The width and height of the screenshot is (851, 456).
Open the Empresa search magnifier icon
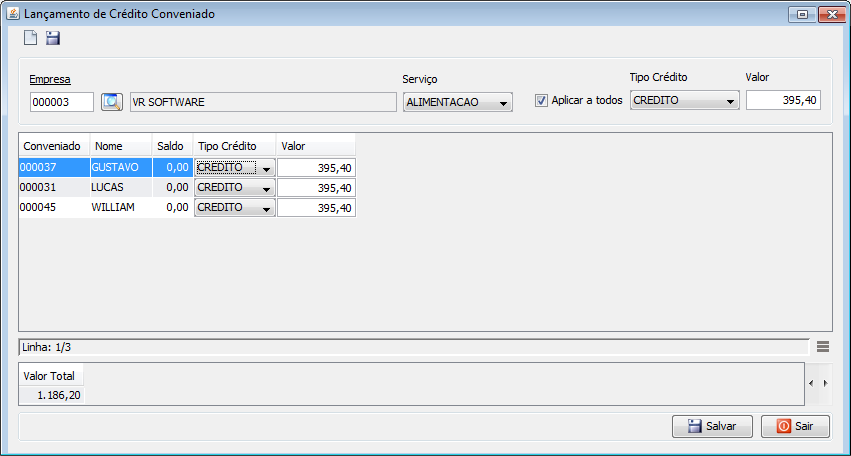112,102
